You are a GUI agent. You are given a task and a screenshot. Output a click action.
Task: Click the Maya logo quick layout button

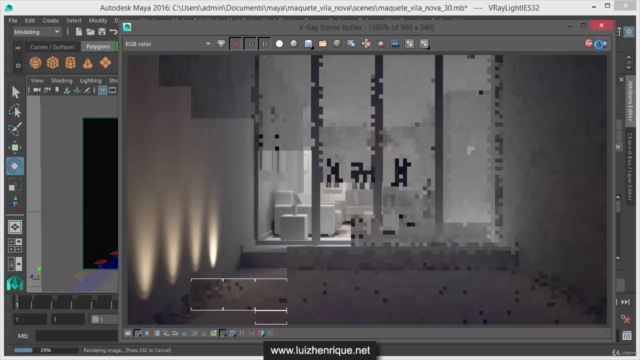pos(15,283)
